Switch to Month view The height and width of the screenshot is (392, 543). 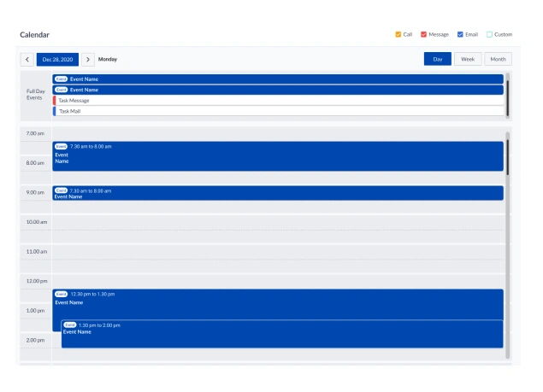(x=498, y=59)
